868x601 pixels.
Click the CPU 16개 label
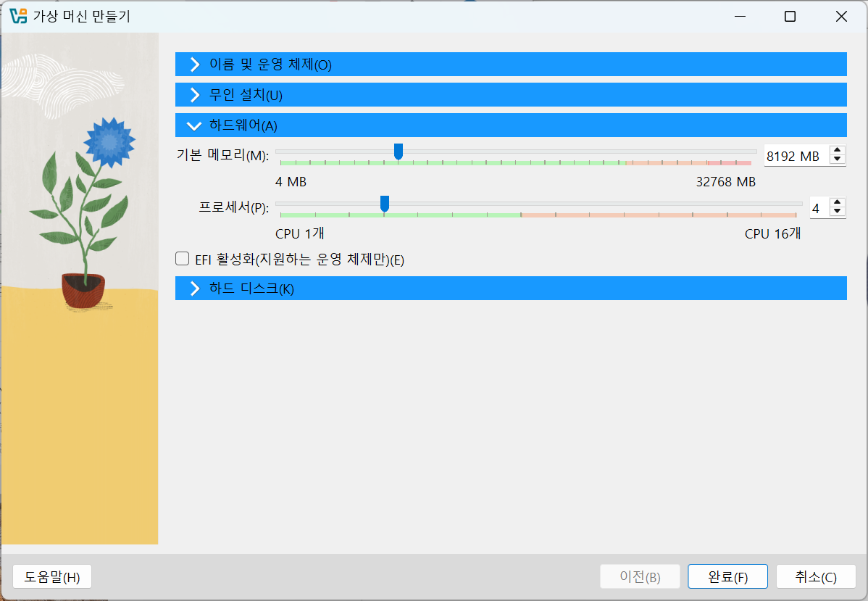point(773,233)
